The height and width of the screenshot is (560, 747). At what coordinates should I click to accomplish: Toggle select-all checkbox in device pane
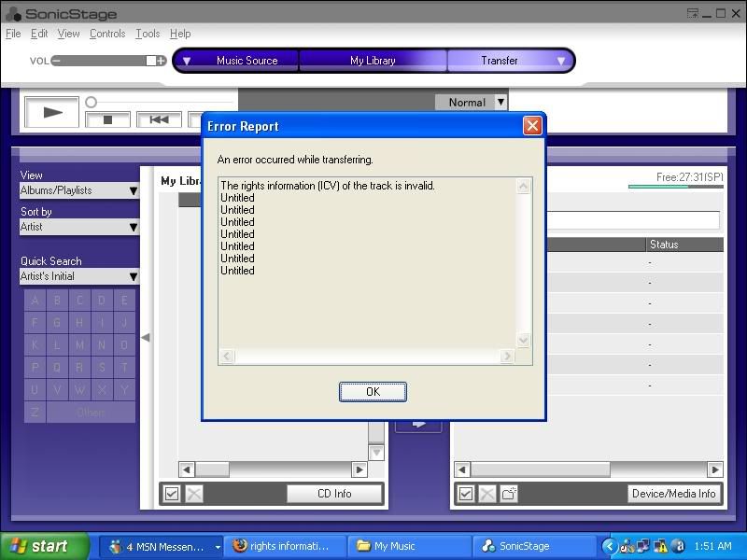[466, 494]
